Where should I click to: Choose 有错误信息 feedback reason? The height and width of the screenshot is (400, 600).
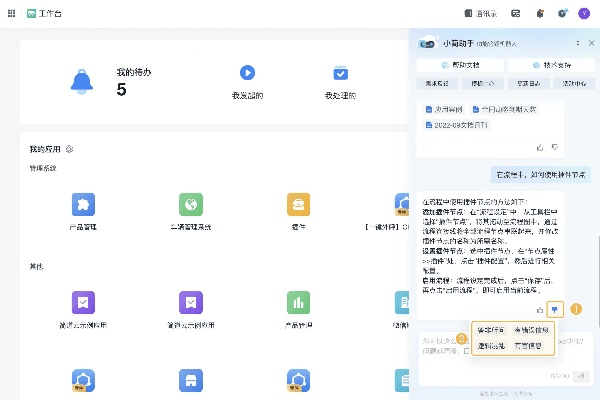pyautogui.click(x=531, y=330)
